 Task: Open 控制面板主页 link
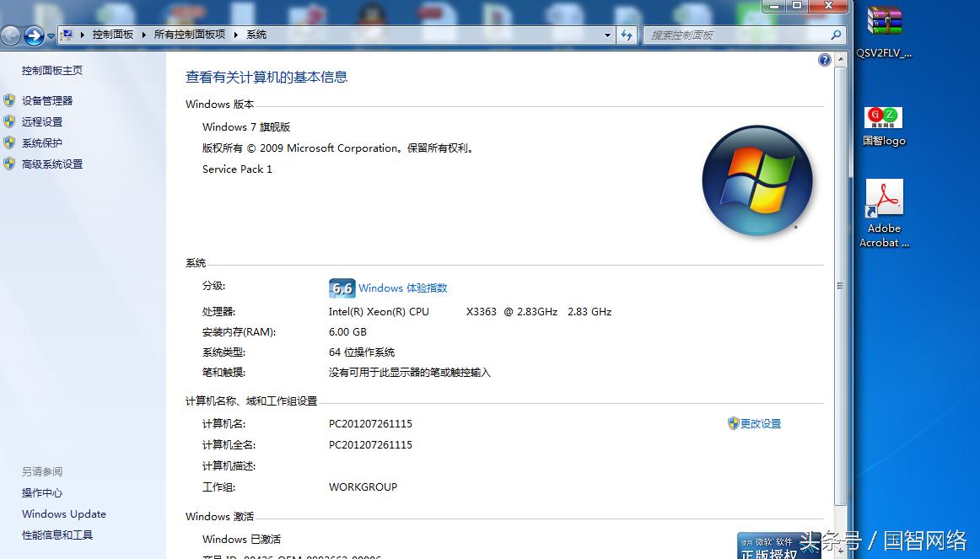52,71
